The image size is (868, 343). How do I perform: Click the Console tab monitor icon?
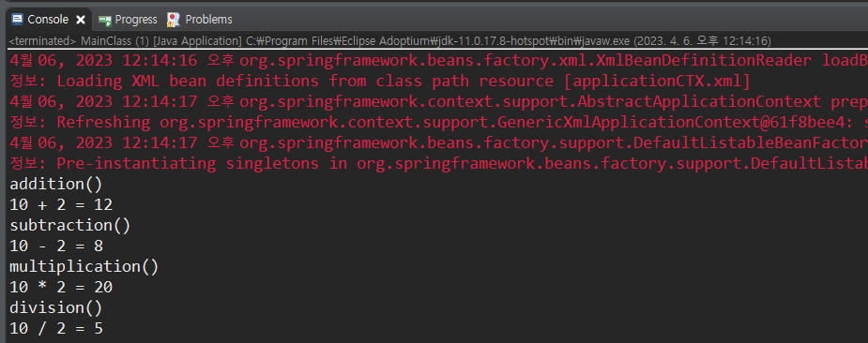(x=17, y=20)
